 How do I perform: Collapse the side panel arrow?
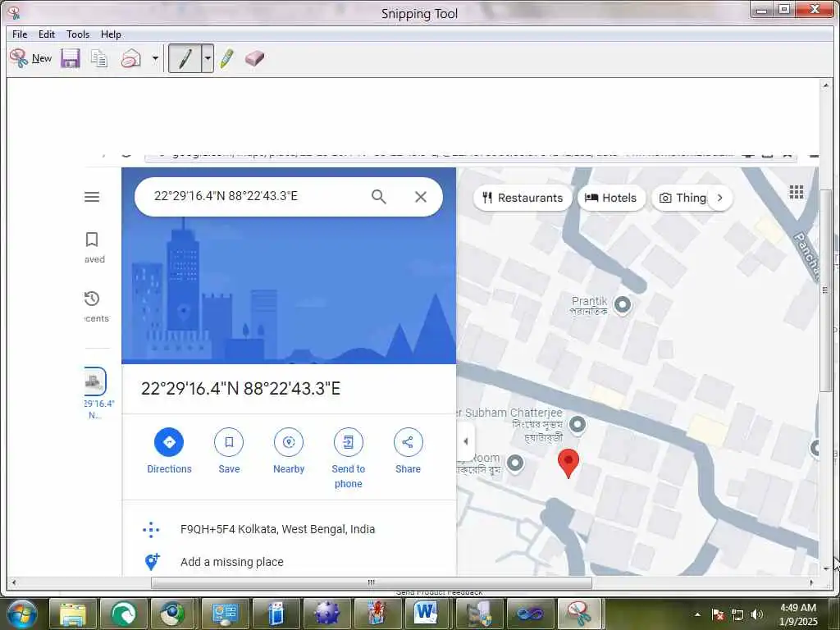coord(466,441)
